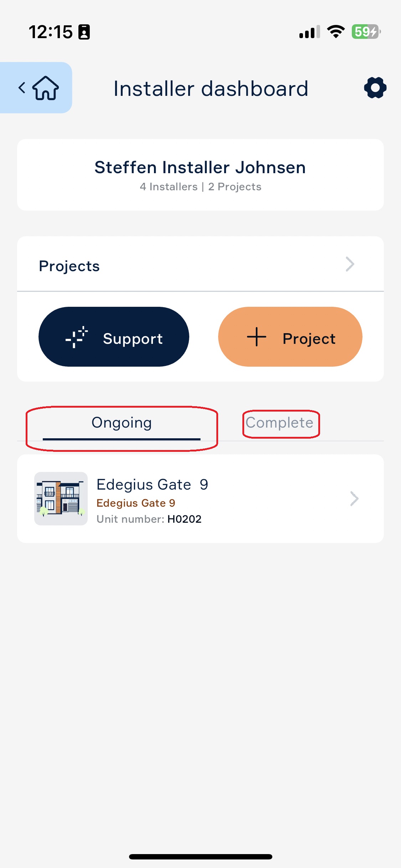Tap the sparkle icon on Support button
Screen dimensions: 401x868
point(77,337)
